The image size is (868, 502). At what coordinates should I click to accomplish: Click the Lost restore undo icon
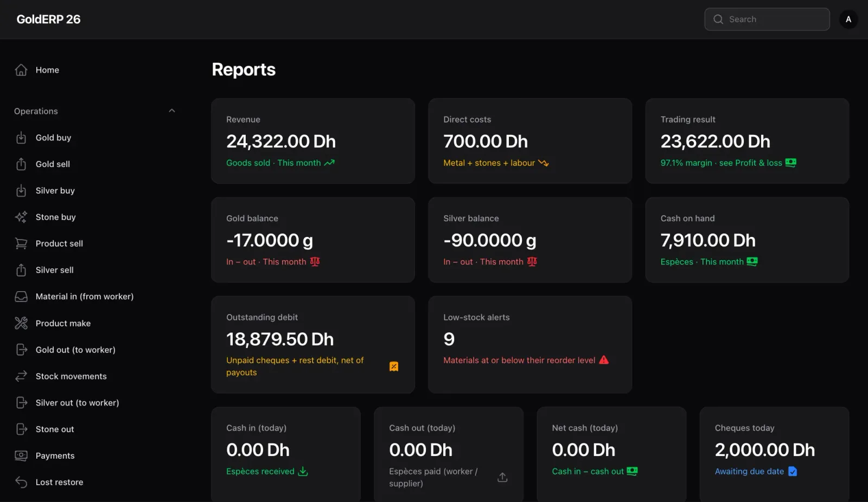click(x=21, y=482)
